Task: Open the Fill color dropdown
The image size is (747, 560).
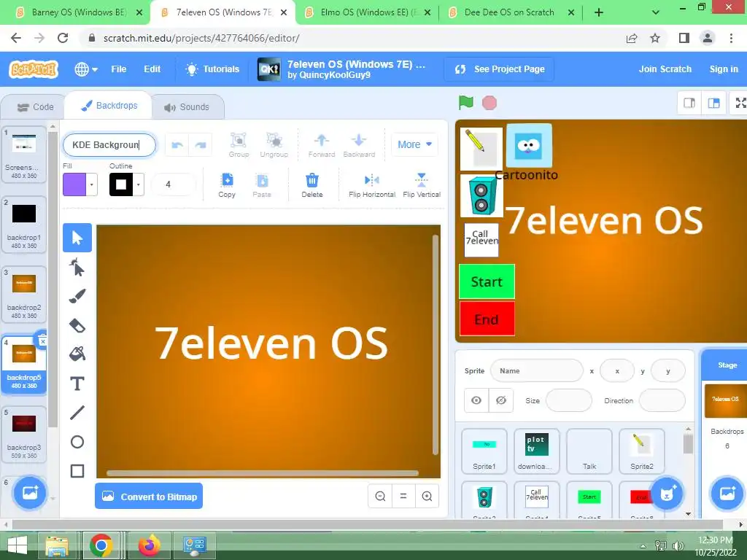Action: point(91,184)
